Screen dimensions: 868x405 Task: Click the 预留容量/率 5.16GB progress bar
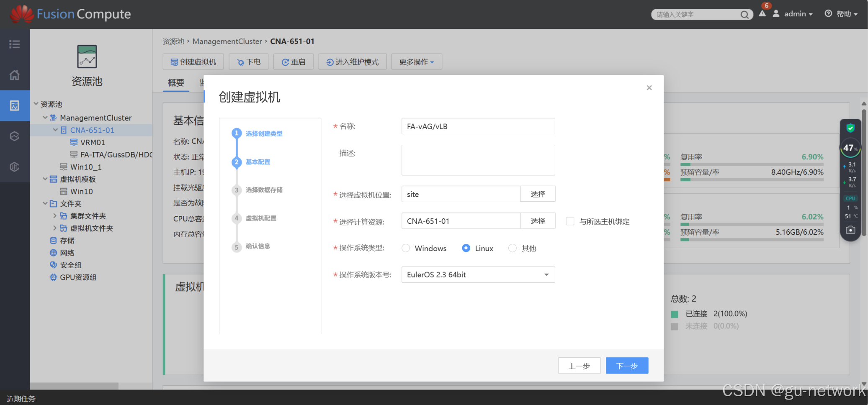752,240
